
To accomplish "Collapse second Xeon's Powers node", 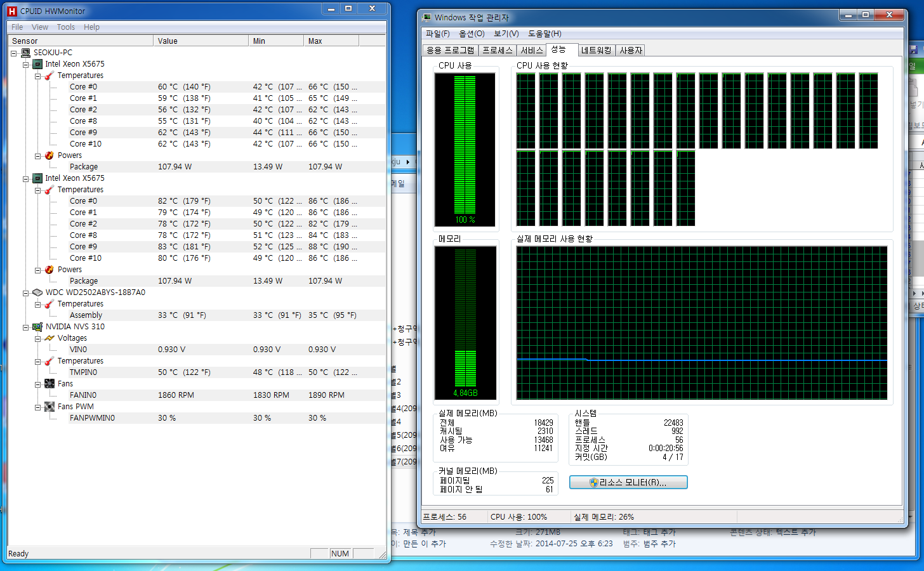I will [x=38, y=270].
